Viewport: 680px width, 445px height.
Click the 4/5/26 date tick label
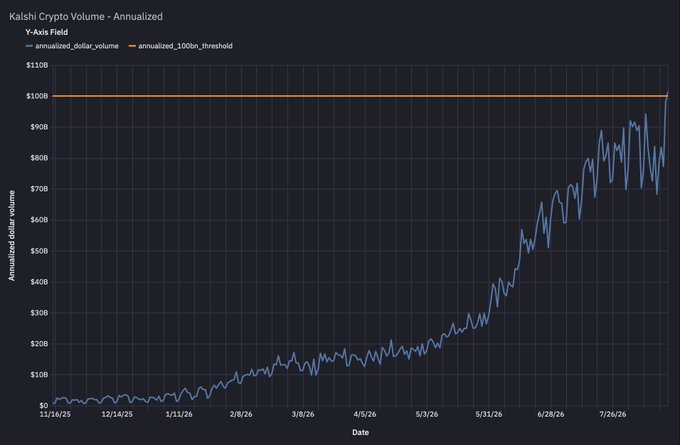(365, 414)
